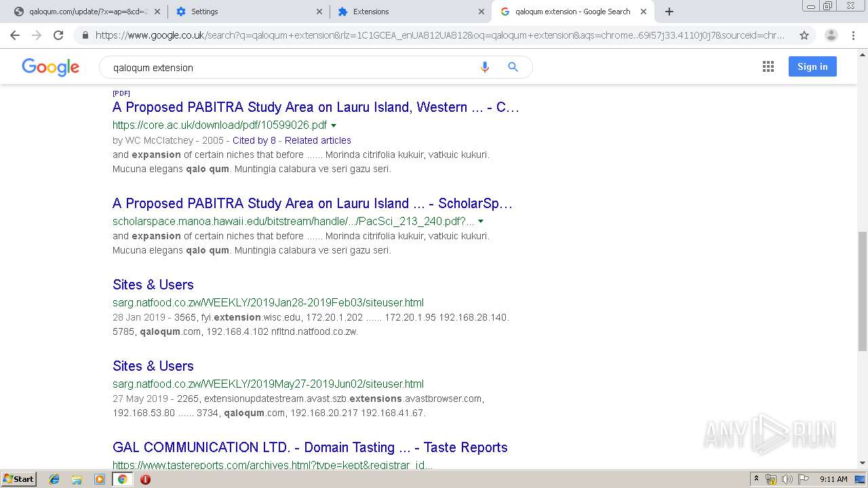Select the qaloqum extension Google Search tab

pos(573,12)
